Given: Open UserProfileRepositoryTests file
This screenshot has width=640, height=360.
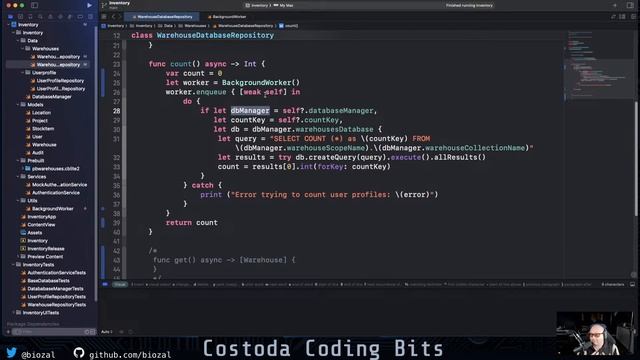Looking at the screenshot, I should point(56,297).
